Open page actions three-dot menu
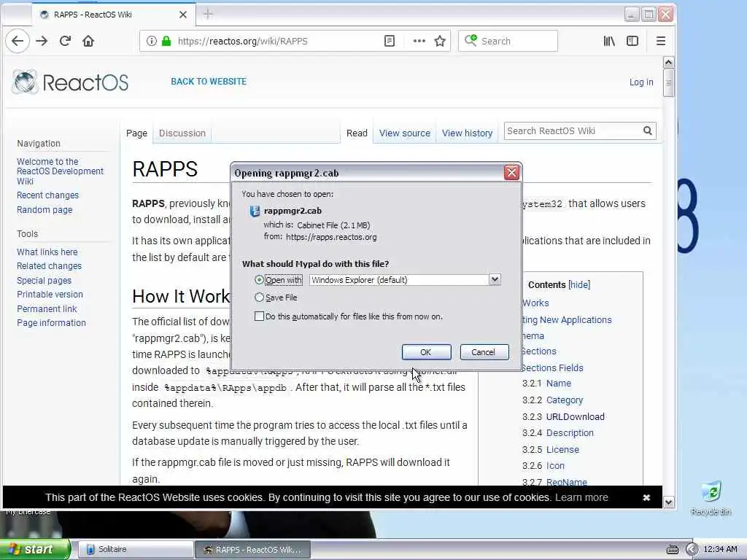The height and width of the screenshot is (560, 747). 419,41
